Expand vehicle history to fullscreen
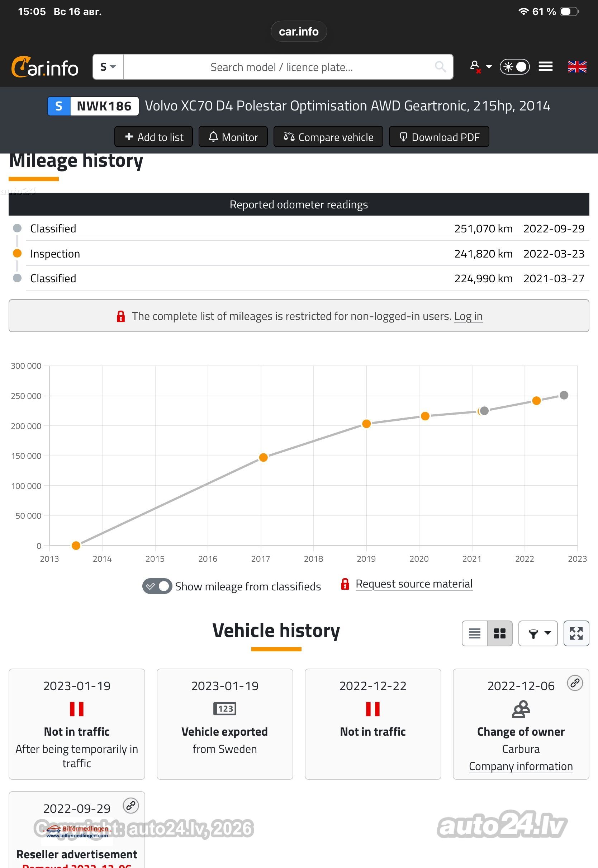 (576, 633)
